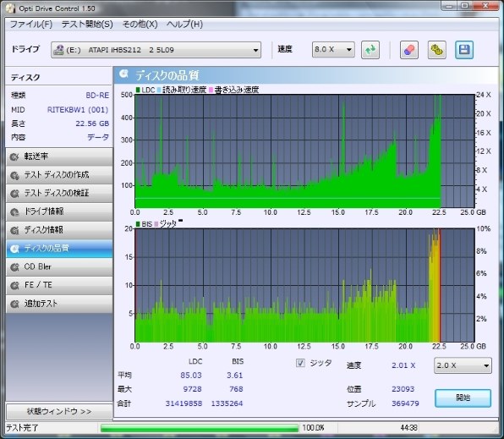Click the LDC maximum value 9728

click(x=193, y=389)
